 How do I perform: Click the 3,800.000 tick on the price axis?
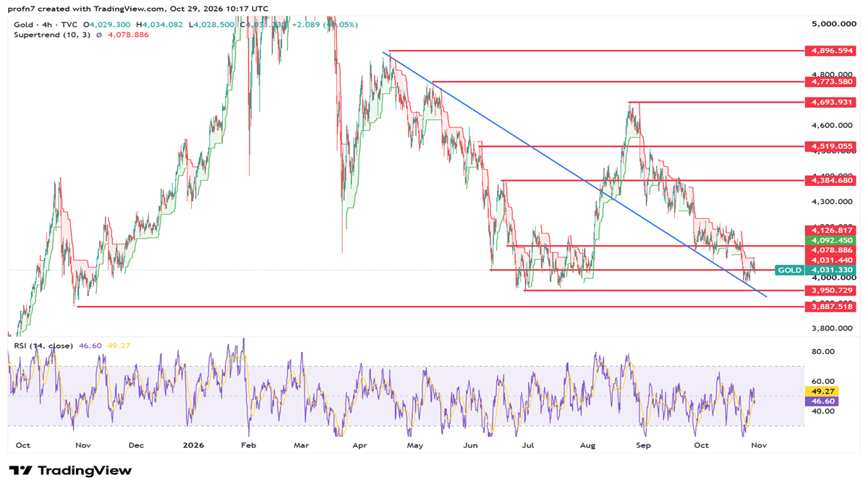point(832,328)
